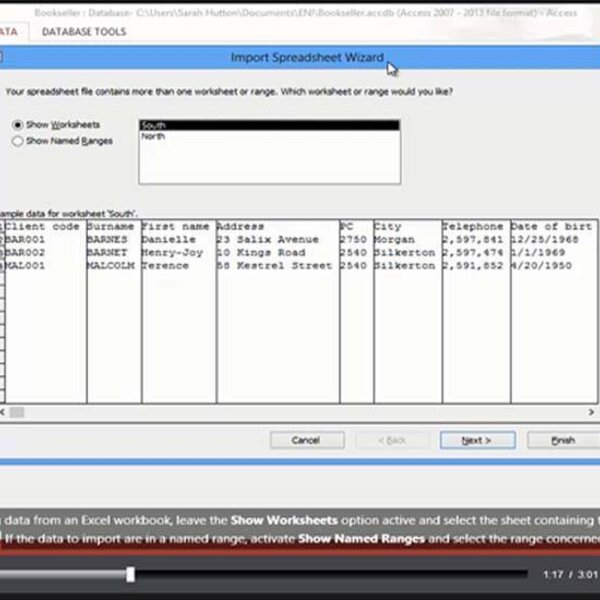Click the sample data scrollbar left arrow
The height and width of the screenshot is (600, 600).
tap(5, 411)
